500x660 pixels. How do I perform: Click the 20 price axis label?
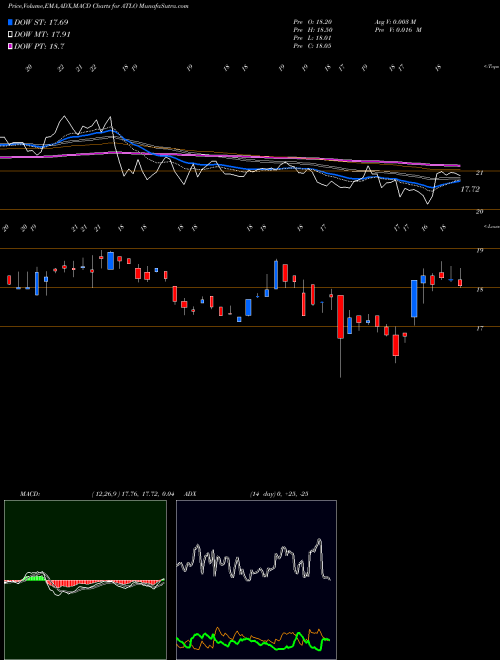point(479,211)
